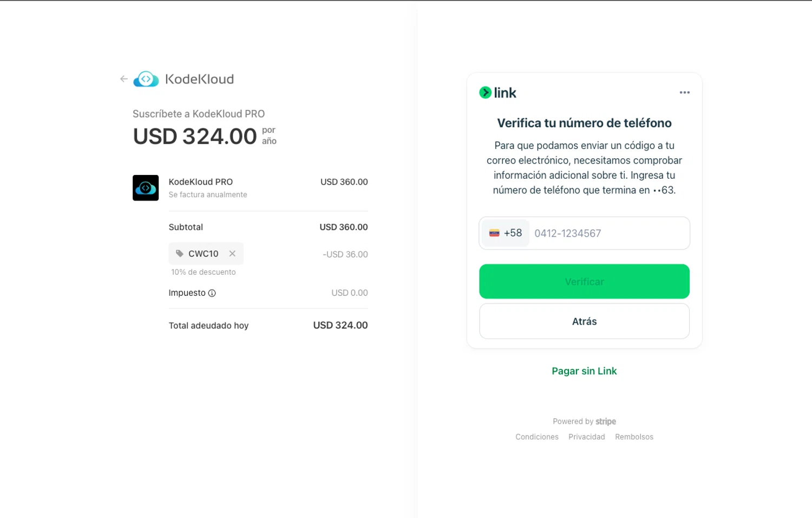The height and width of the screenshot is (518, 812).
Task: Open the three-dots Link options menu
Action: pos(684,93)
